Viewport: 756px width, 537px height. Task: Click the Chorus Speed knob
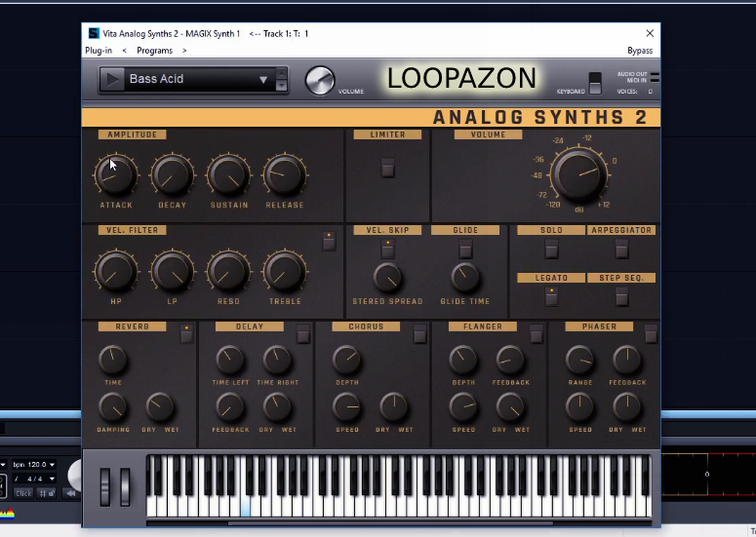pyautogui.click(x=346, y=407)
